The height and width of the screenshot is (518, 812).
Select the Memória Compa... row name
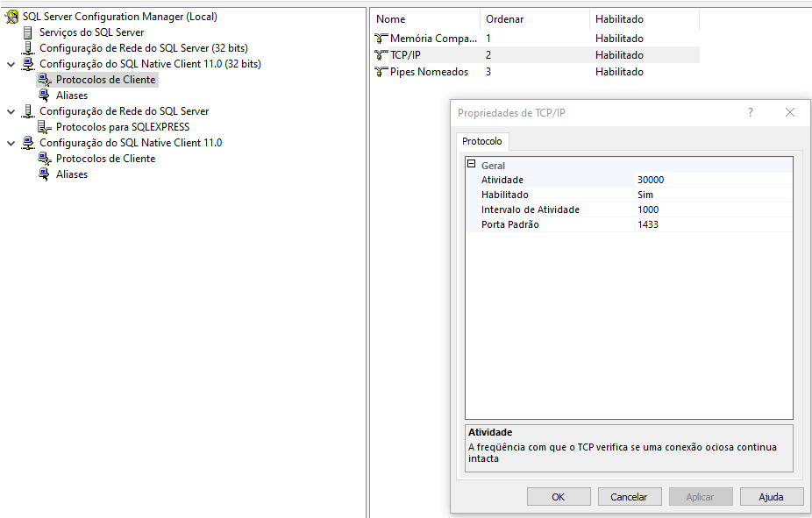(x=433, y=39)
